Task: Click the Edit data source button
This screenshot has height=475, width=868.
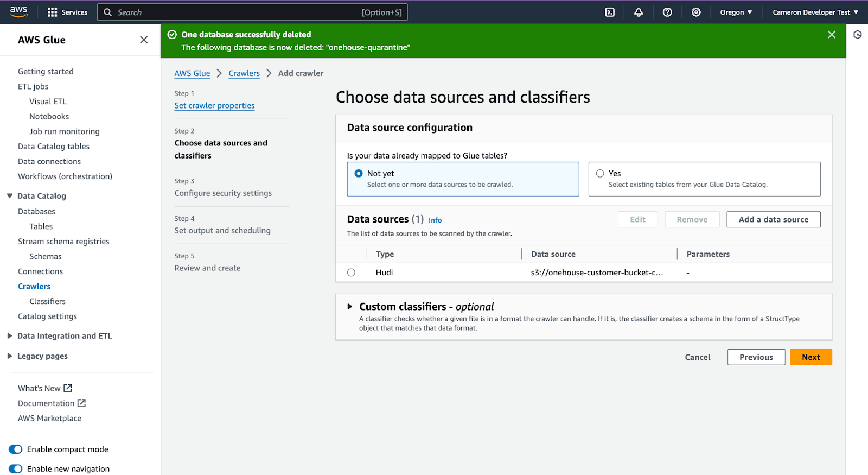Action: point(638,219)
